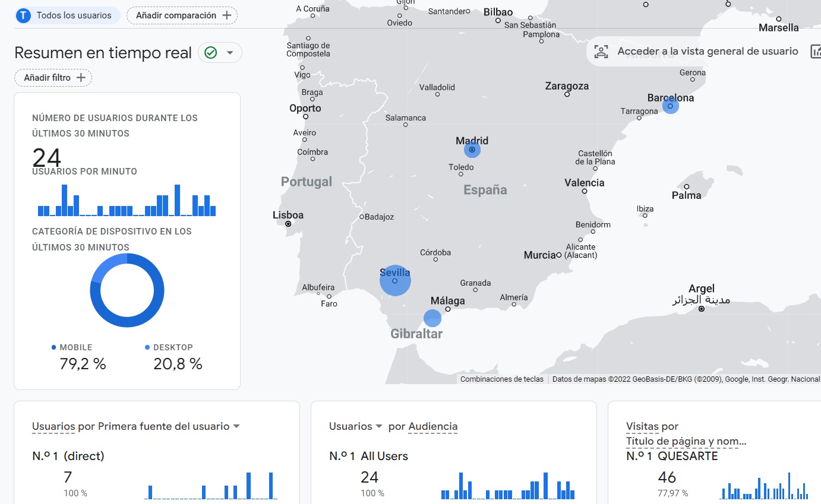Click the chart icon at far right edge
Image resolution: width=821 pixels, height=504 pixels.
point(816,52)
